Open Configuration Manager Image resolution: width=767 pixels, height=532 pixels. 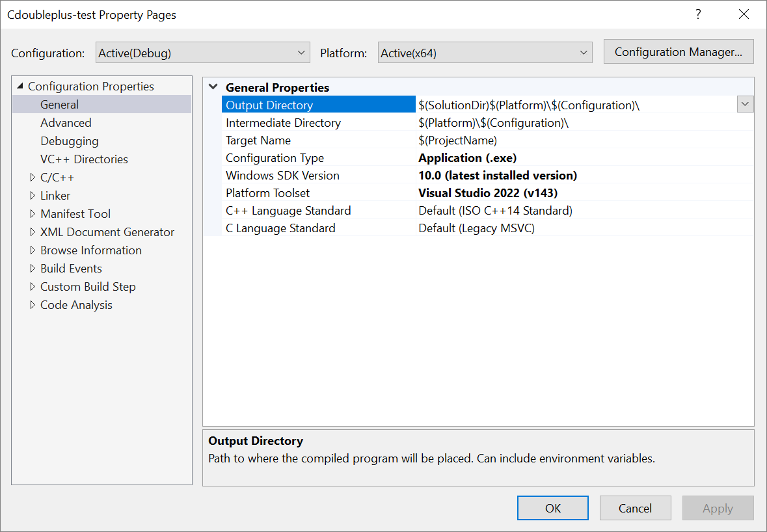point(678,51)
